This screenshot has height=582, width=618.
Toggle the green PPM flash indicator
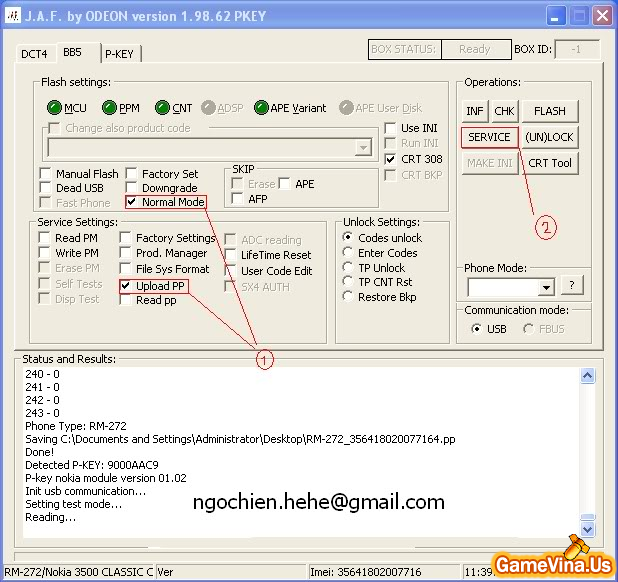109,108
